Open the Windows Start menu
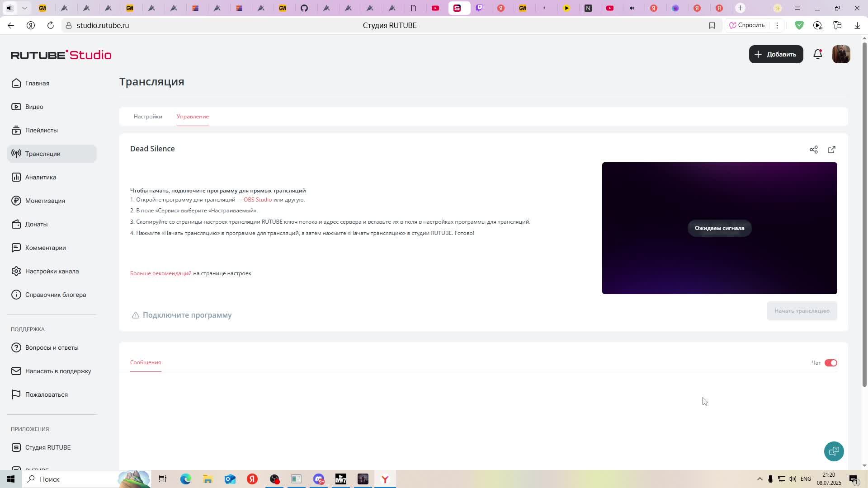The height and width of the screenshot is (488, 868). click(x=11, y=479)
